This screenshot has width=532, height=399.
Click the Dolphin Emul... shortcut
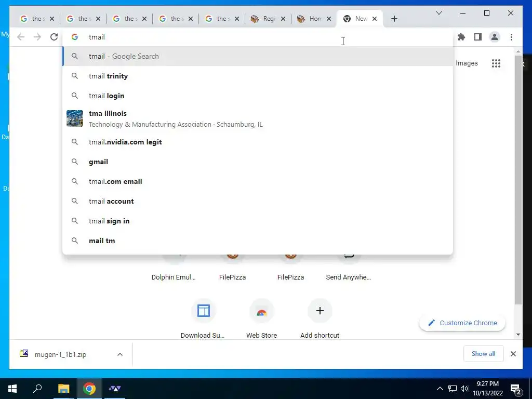tap(174, 277)
